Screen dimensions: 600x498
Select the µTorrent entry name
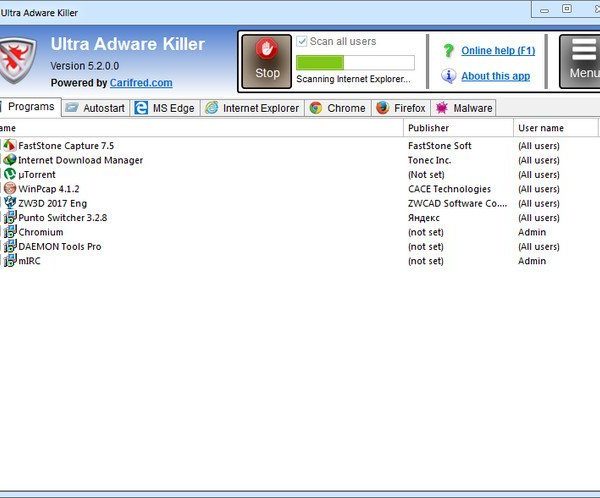(x=37, y=175)
